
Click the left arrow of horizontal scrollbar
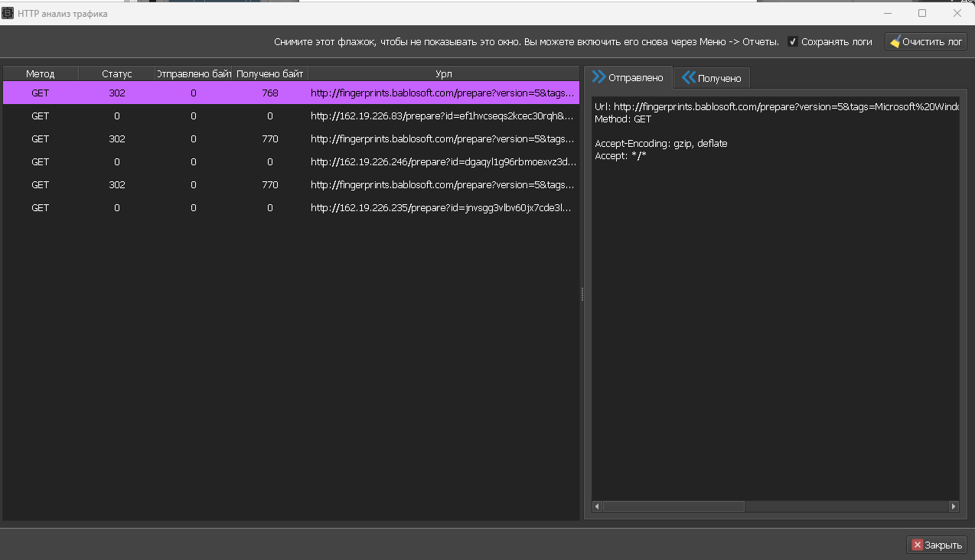tap(598, 506)
